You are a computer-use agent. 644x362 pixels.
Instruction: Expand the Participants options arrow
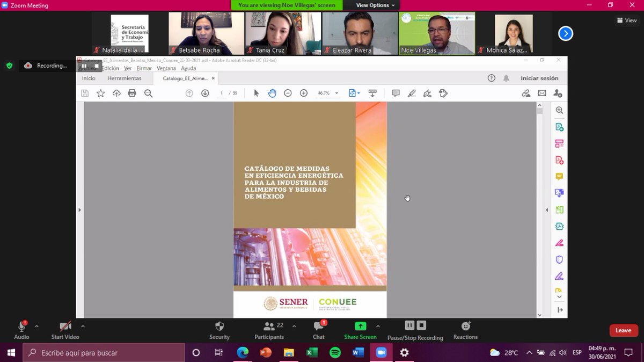pyautogui.click(x=294, y=326)
